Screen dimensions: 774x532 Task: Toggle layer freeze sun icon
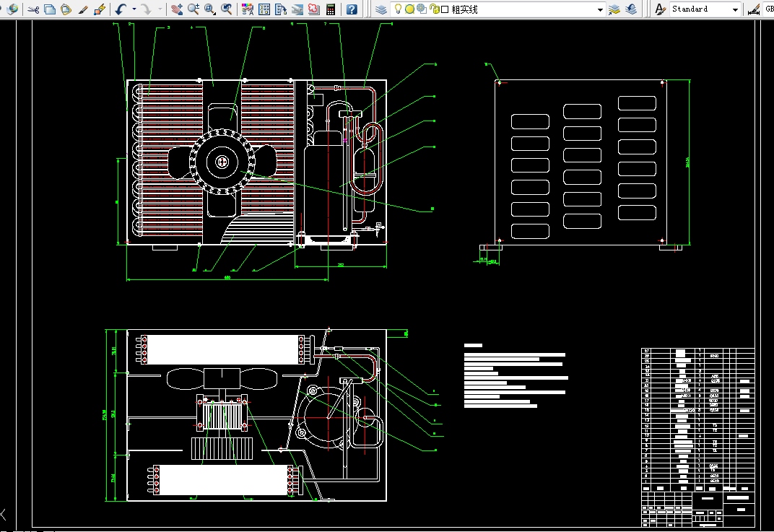pyautogui.click(x=409, y=9)
